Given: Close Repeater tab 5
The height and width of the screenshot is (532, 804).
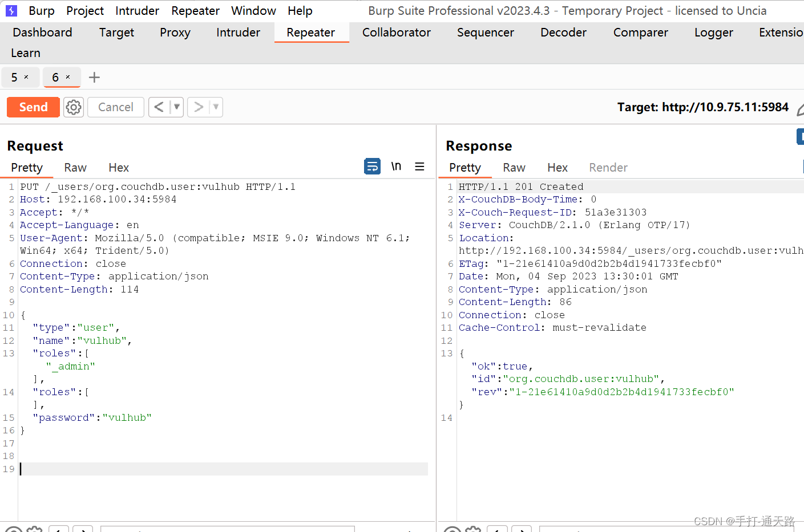Looking at the screenshot, I should [x=26, y=77].
